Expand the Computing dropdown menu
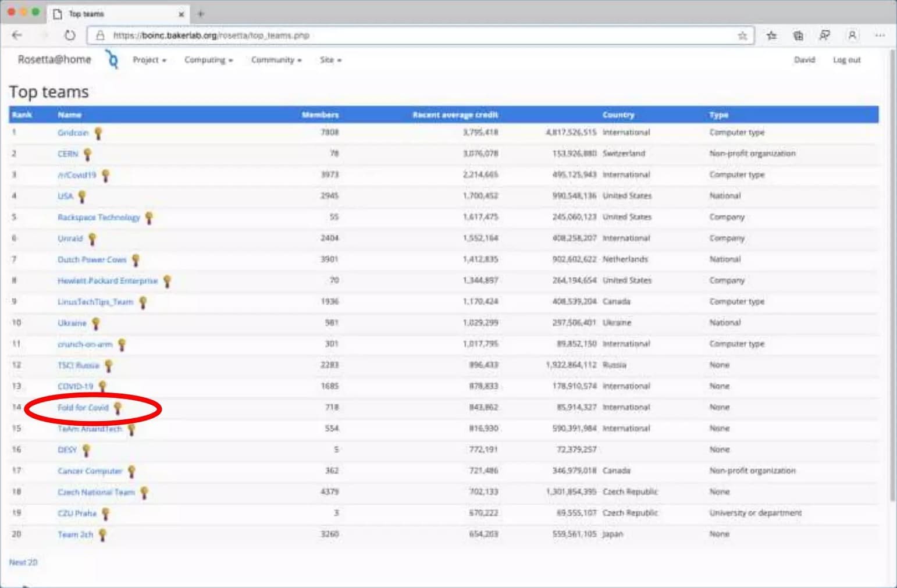Screen dimensions: 897x588 point(208,60)
